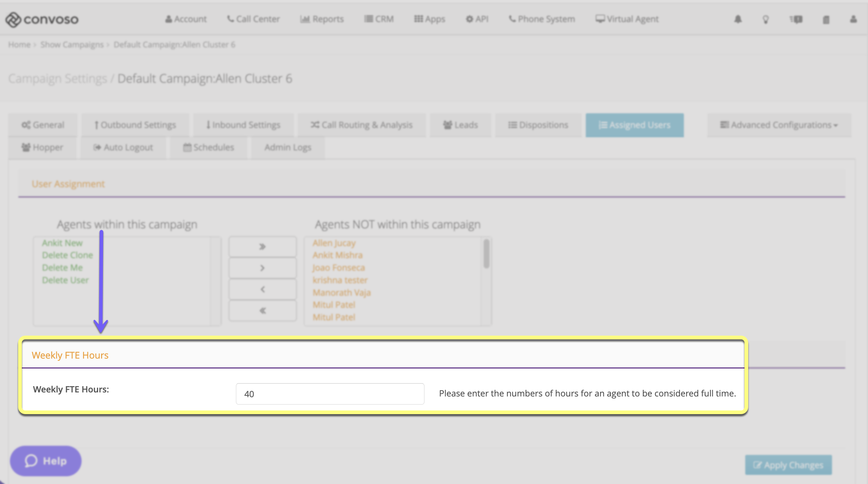
Task: Open the Help chat button
Action: [46, 461]
